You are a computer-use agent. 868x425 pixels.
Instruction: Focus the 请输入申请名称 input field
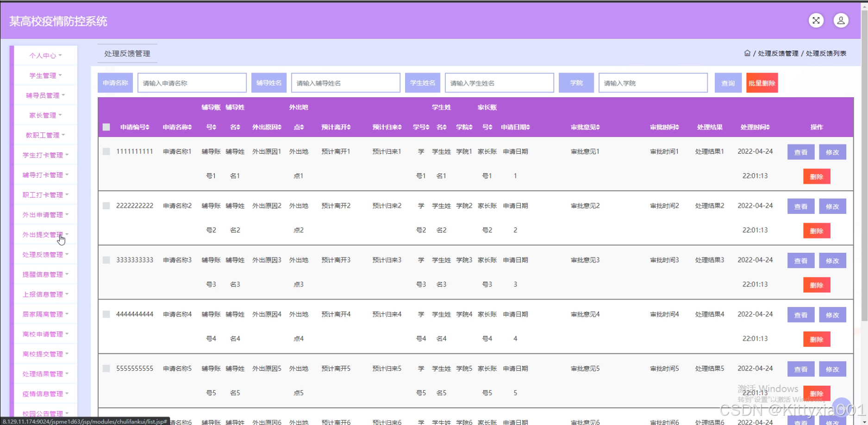(x=192, y=83)
